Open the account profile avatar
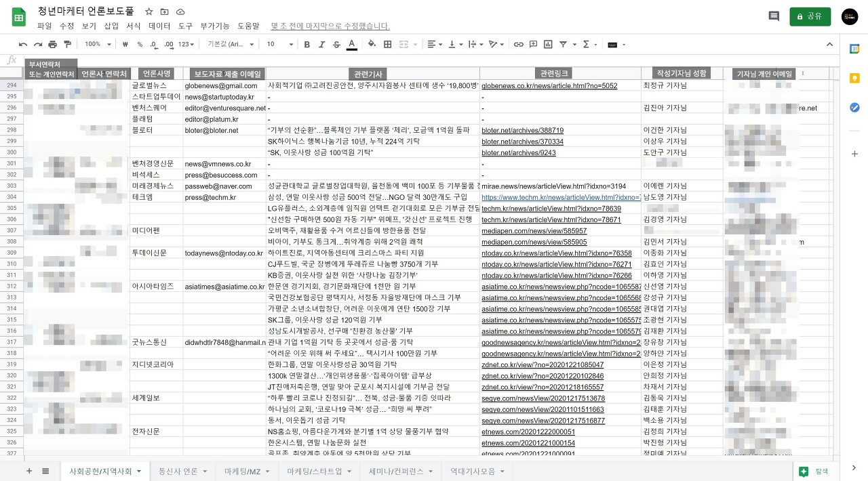 click(x=850, y=16)
